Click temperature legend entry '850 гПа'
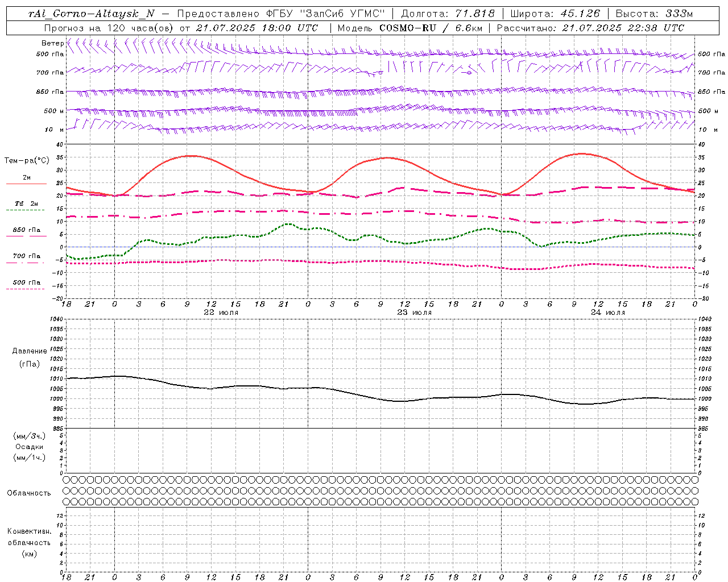728x582 pixels. pyautogui.click(x=27, y=230)
